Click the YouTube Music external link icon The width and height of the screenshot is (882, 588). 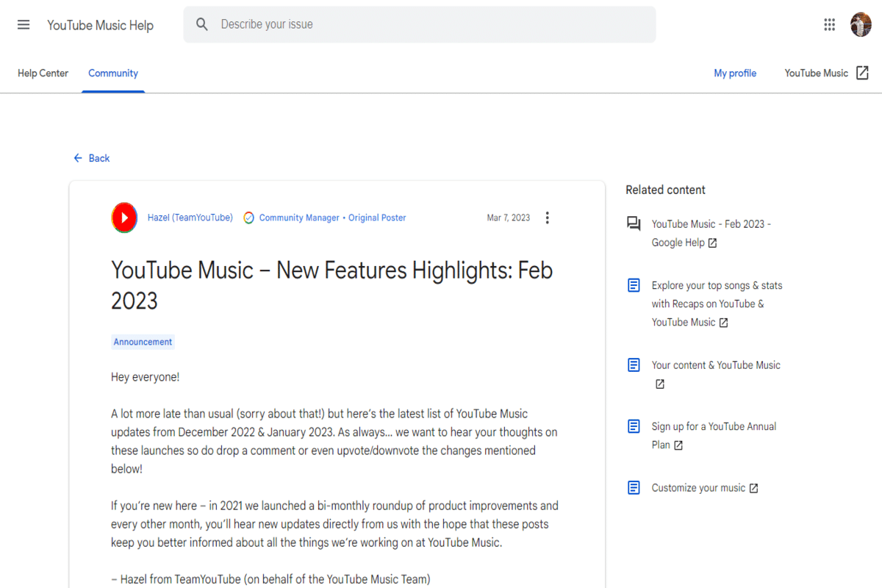tap(862, 73)
